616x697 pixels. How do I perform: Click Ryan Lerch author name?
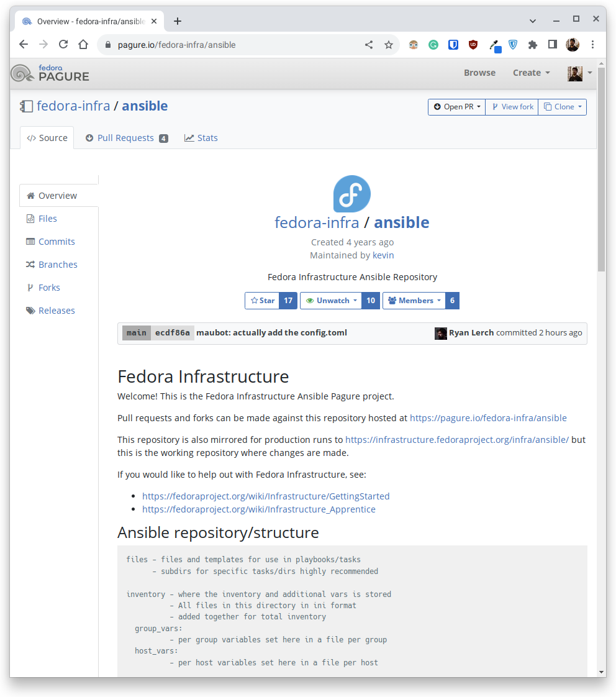tap(471, 333)
